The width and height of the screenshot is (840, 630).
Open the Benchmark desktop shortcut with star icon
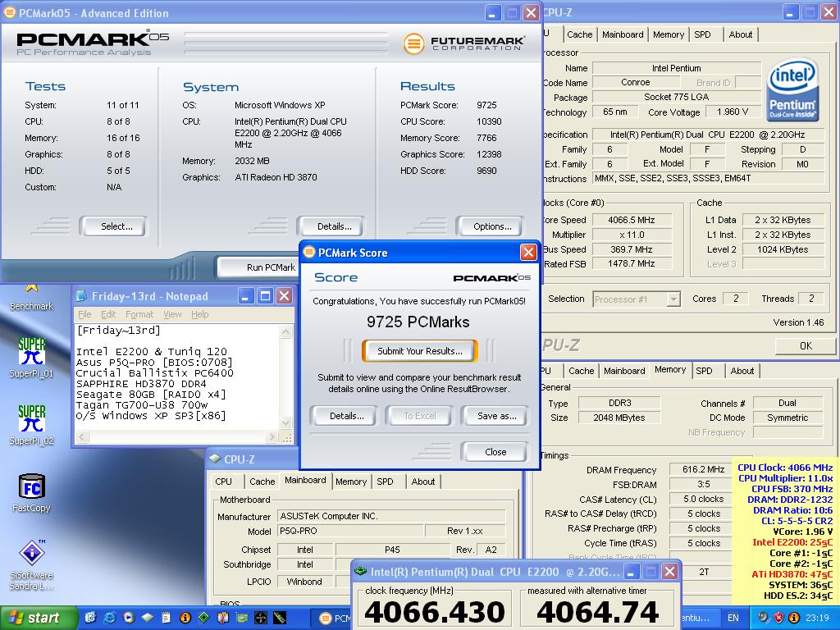[32, 297]
